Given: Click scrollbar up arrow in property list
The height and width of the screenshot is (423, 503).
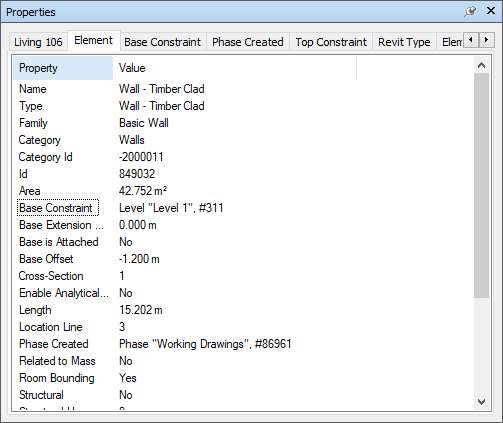Looking at the screenshot, I should (481, 65).
